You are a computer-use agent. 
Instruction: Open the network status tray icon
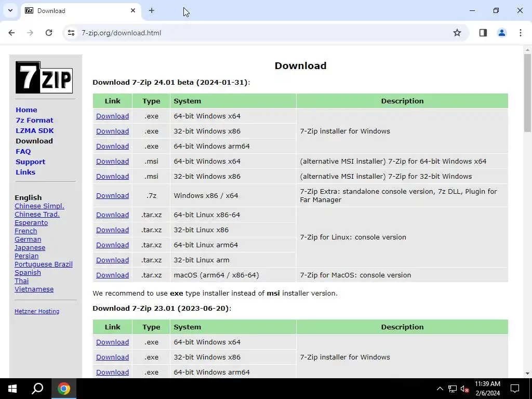coord(453,389)
